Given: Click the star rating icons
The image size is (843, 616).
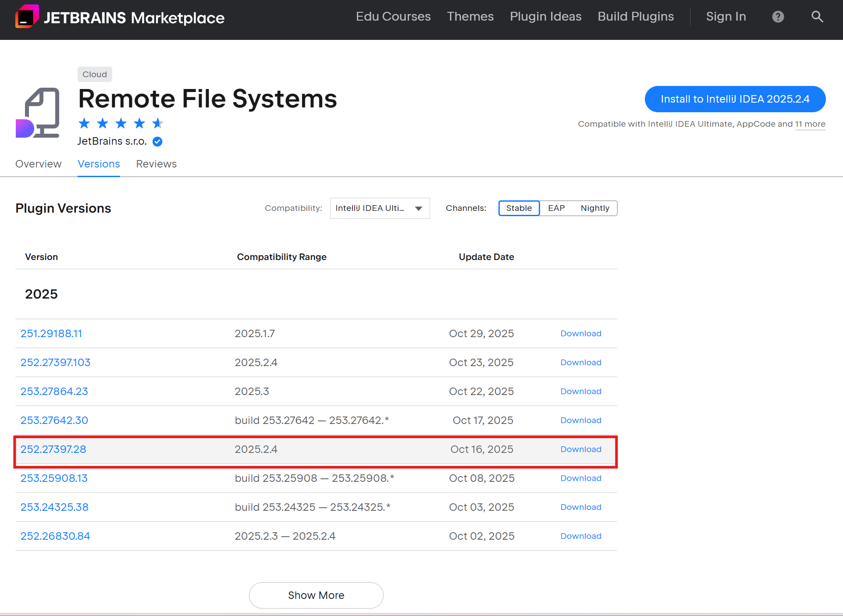Looking at the screenshot, I should (x=121, y=124).
